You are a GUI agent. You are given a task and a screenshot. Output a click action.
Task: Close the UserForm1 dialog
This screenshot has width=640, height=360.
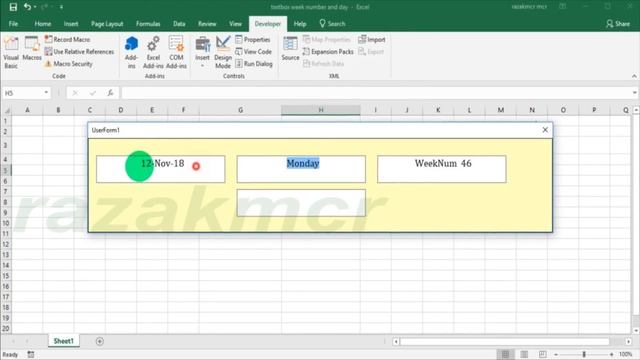(x=545, y=130)
